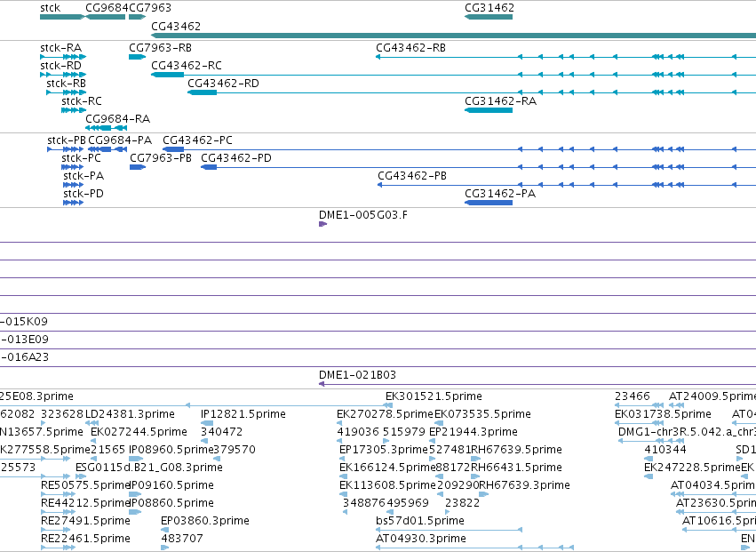
Task: Open the clone label ending -016A23
Action: click(x=24, y=357)
